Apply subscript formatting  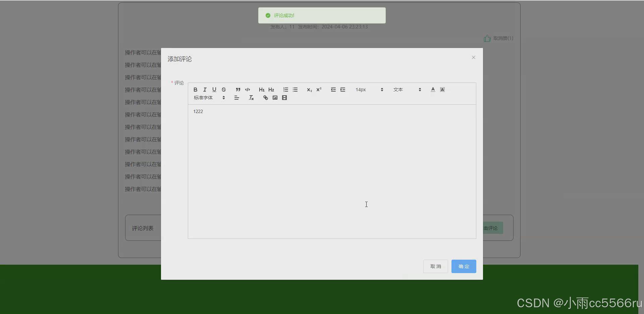pos(309,90)
